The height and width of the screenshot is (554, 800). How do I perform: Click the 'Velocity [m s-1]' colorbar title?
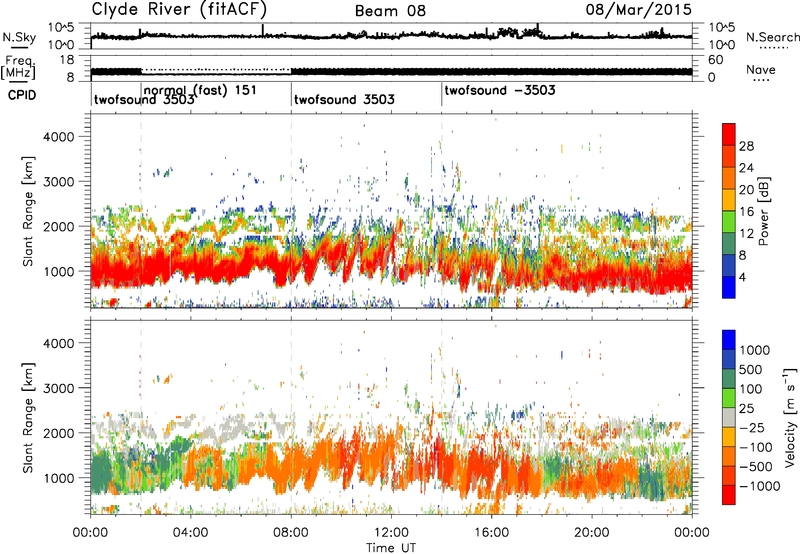pyautogui.click(x=790, y=417)
